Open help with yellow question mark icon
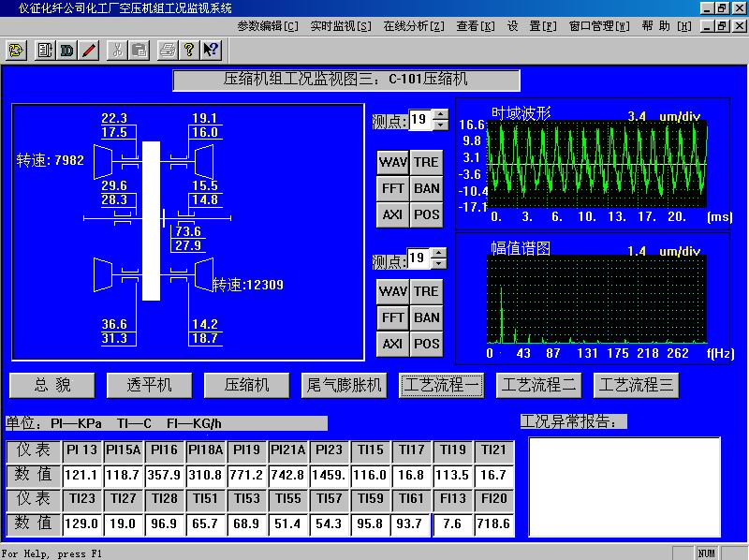The height and width of the screenshot is (560, 749). (189, 50)
